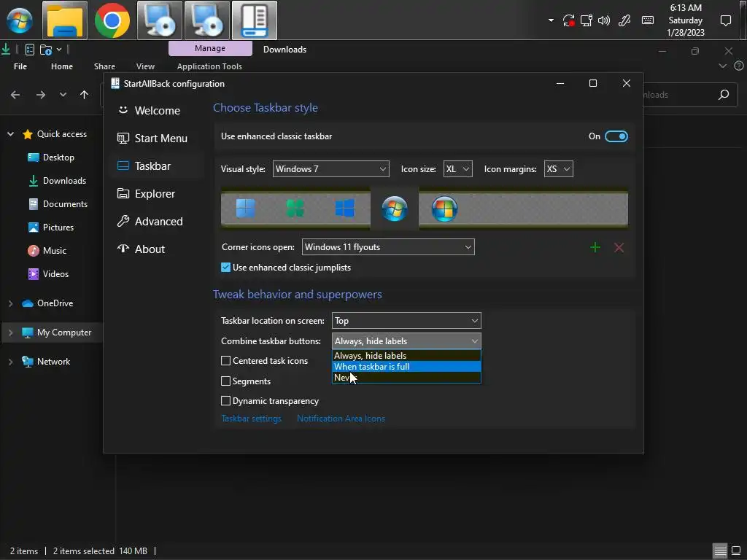Select the green four-leaf clover start orb
This screenshot has width=747, height=560.
click(295, 208)
